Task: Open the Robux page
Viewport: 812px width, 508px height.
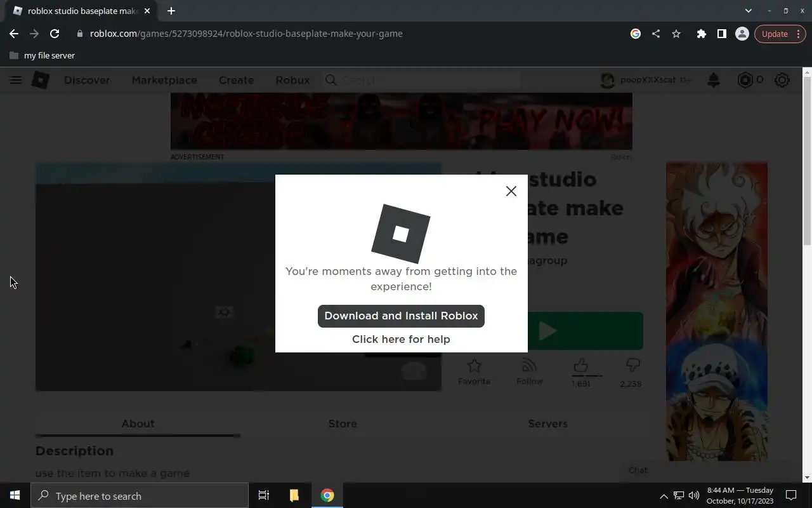Action: coord(292,80)
